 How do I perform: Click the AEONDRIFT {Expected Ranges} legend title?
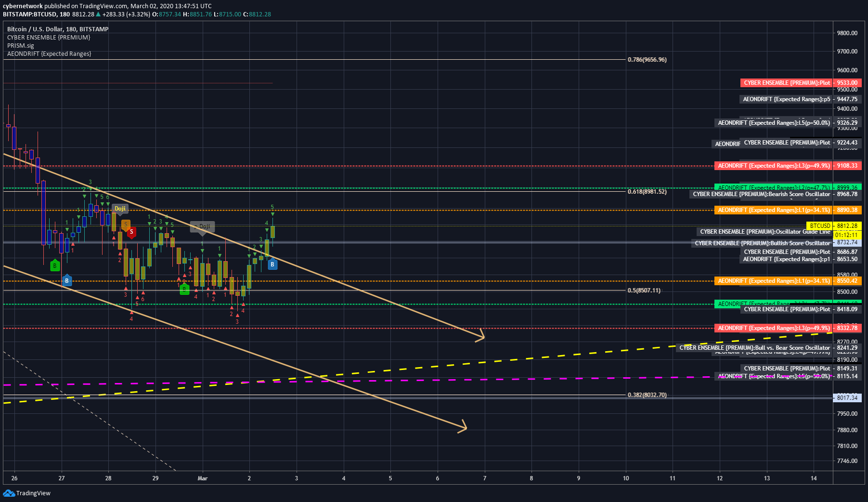[49, 54]
